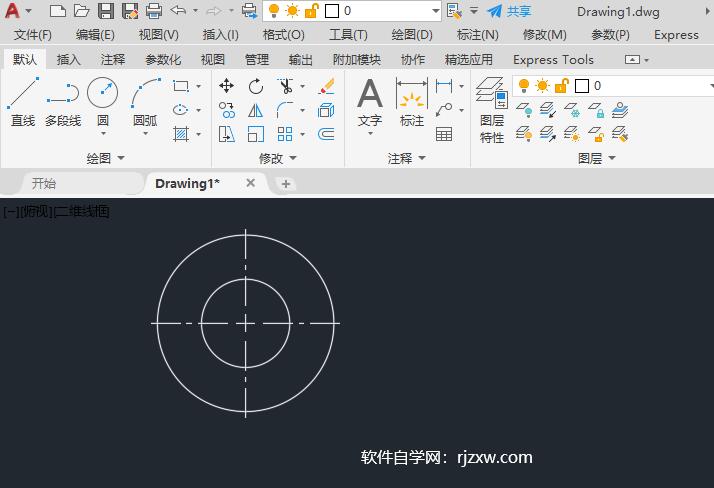Open Layer Properties (图层特性)
The image size is (714, 488).
pyautogui.click(x=492, y=110)
